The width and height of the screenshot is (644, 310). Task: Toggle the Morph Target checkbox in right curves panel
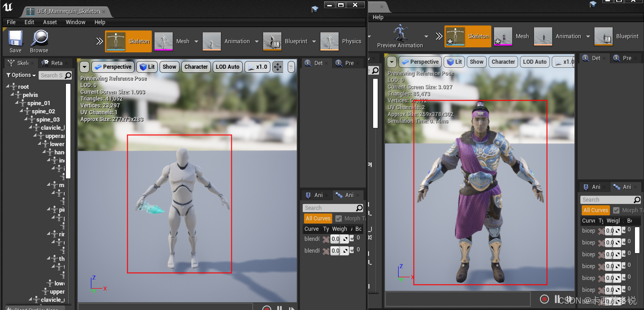pyautogui.click(x=616, y=210)
